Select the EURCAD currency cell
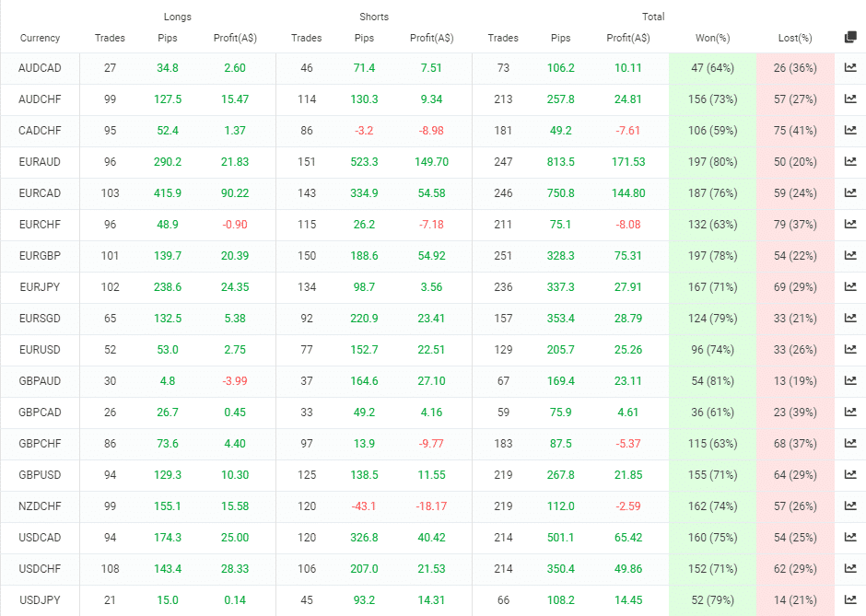The image size is (866, 616). point(40,193)
